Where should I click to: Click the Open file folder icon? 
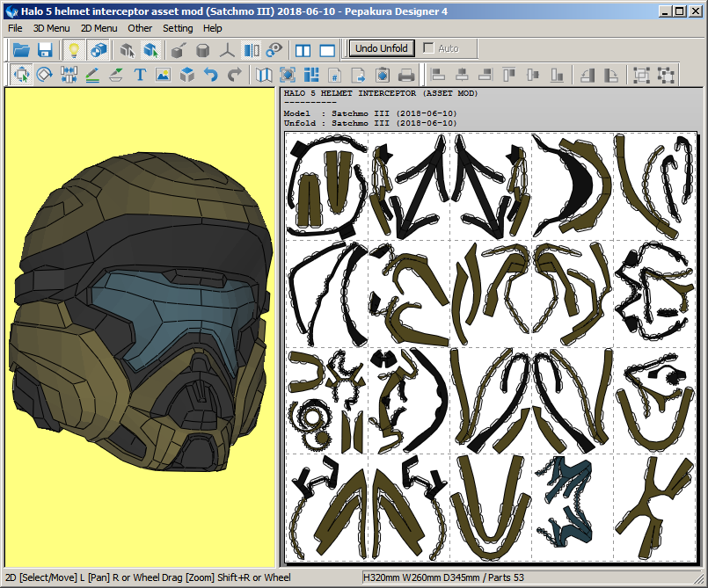(x=21, y=50)
